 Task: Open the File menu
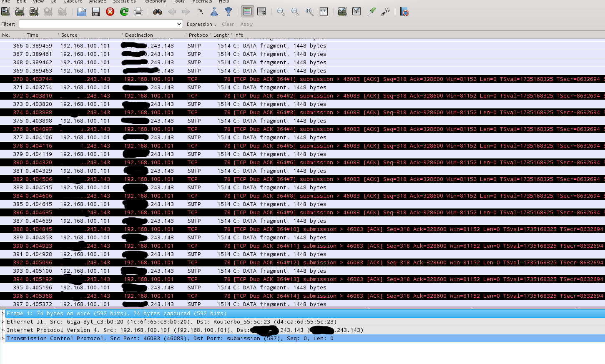pos(6,2)
